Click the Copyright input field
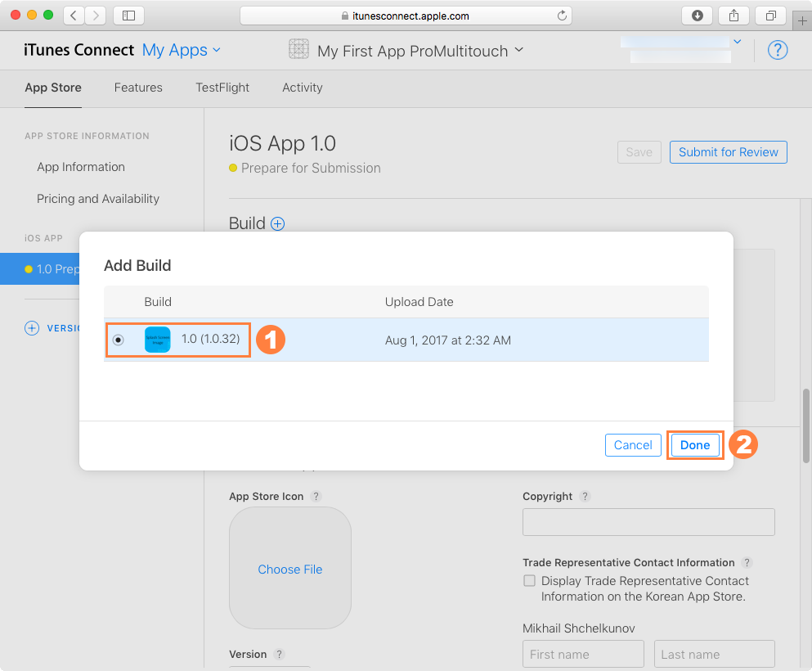812x671 pixels. [x=648, y=522]
